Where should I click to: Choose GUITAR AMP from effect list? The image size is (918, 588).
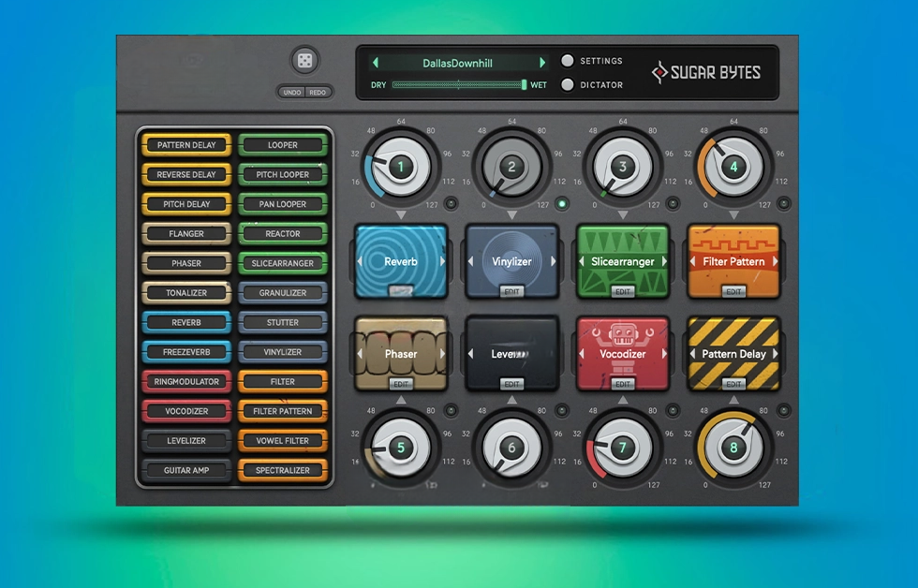[186, 470]
